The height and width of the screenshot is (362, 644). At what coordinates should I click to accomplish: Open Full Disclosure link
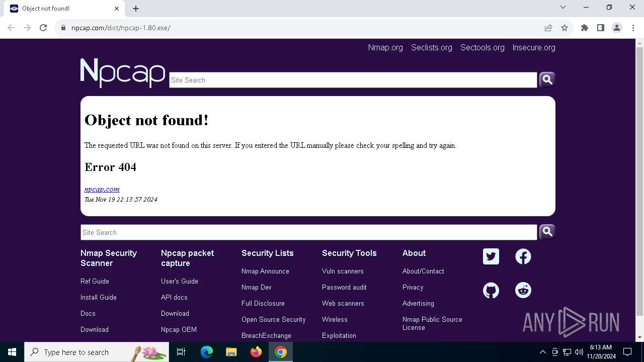coord(263,303)
